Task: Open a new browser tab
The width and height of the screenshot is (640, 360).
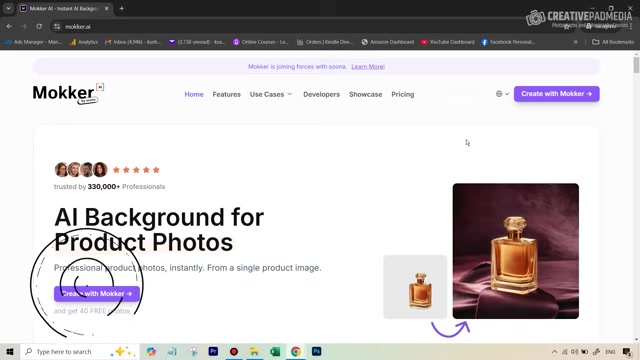Action: click(x=122, y=8)
